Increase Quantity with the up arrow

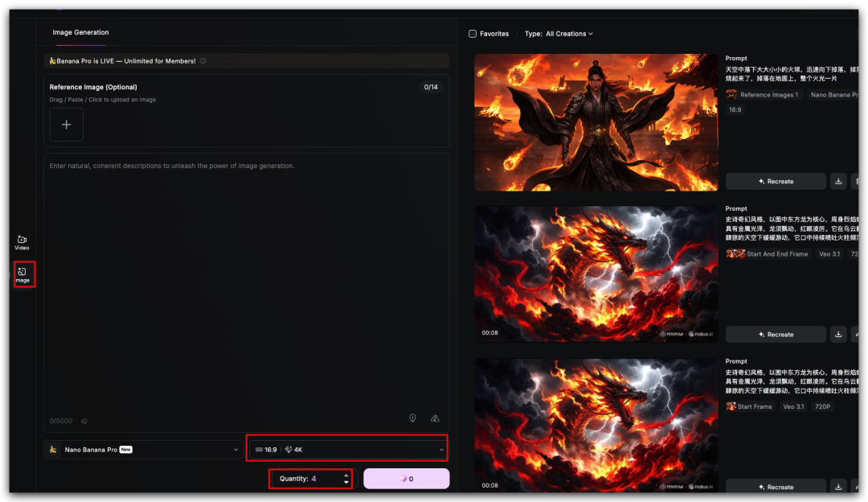[346, 475]
